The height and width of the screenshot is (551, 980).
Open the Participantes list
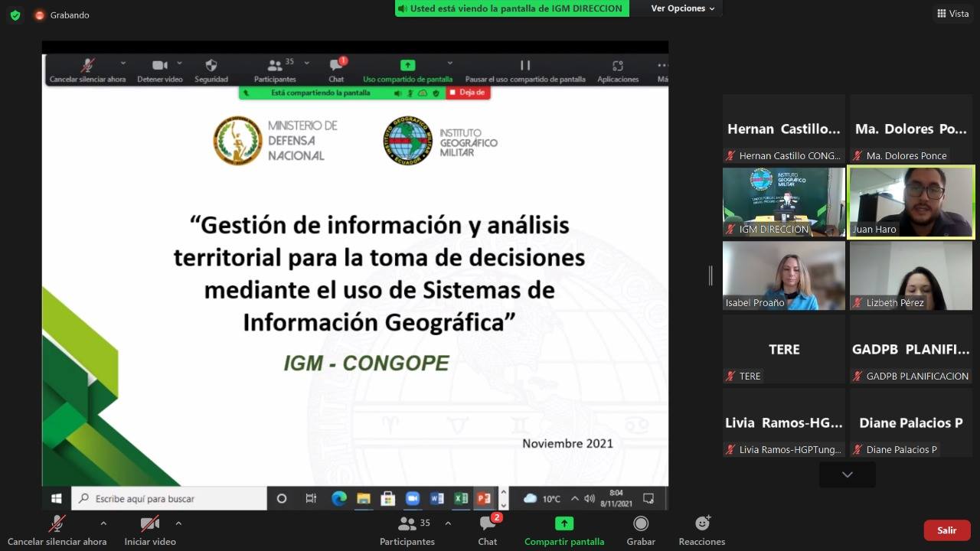pyautogui.click(x=407, y=530)
